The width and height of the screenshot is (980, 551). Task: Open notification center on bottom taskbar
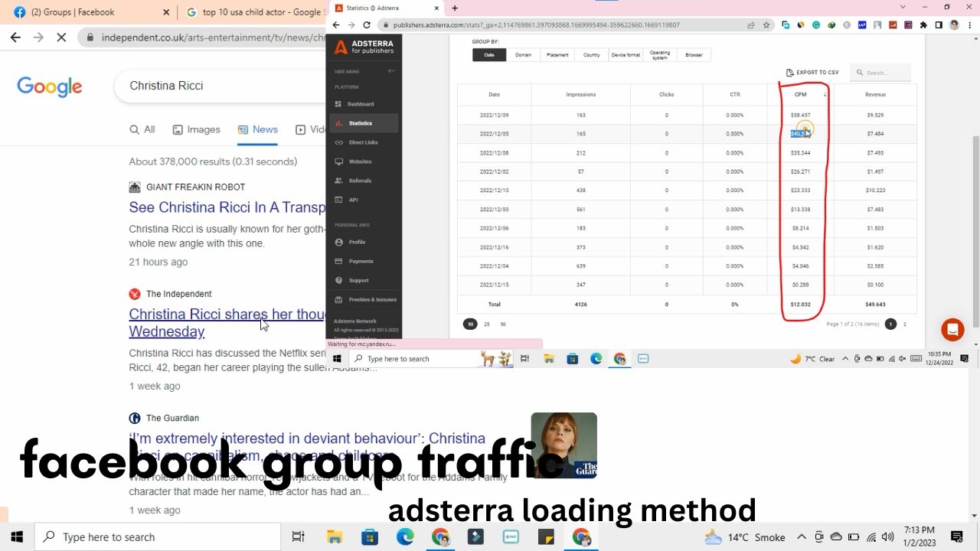(956, 536)
